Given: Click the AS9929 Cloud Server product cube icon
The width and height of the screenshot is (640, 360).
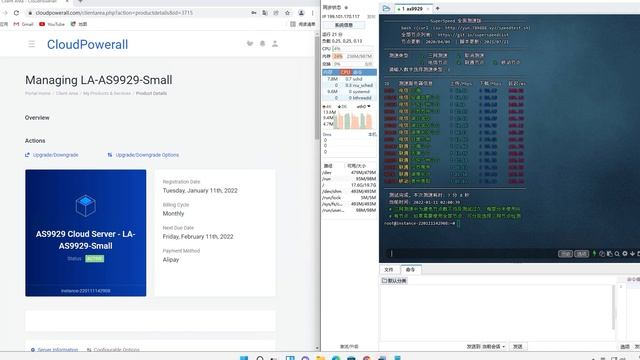Looking at the screenshot, I should coord(86,206).
